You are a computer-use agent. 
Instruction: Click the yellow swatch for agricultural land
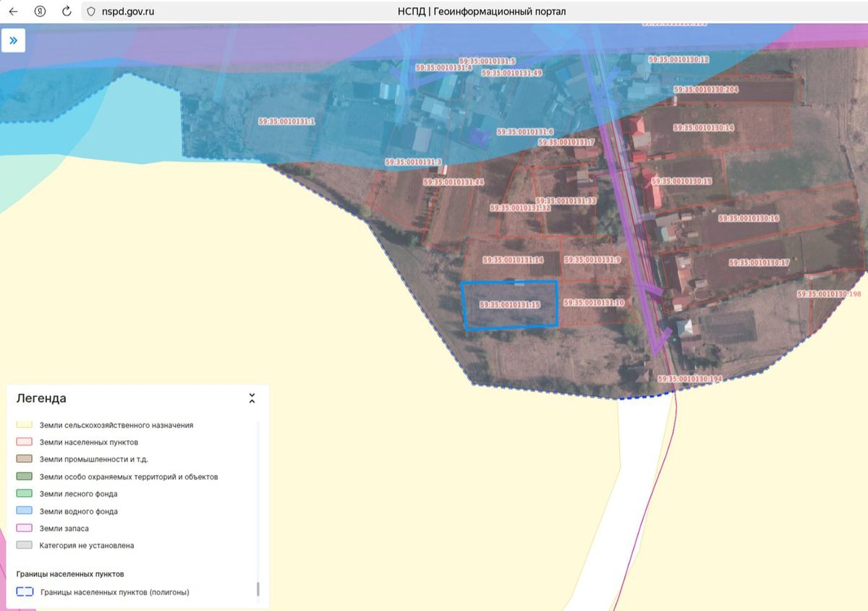[x=25, y=425]
